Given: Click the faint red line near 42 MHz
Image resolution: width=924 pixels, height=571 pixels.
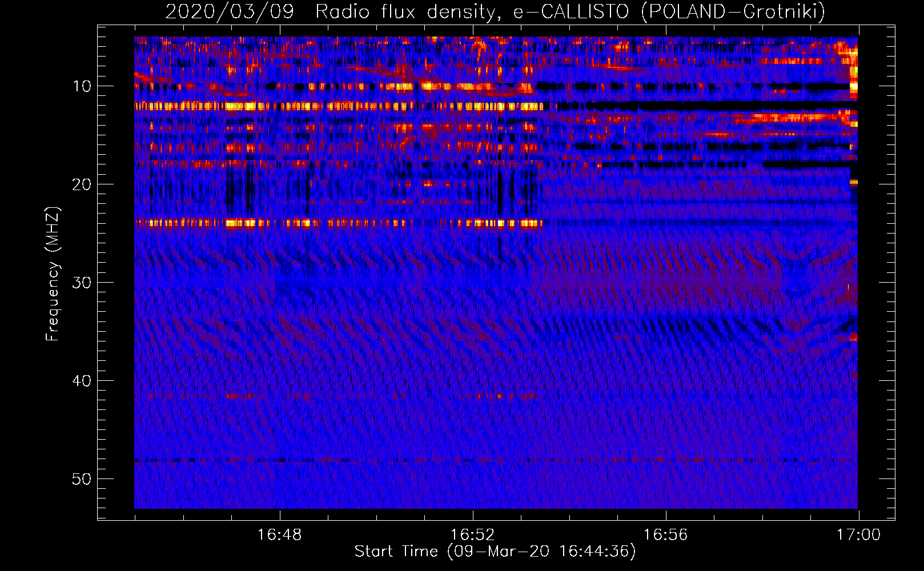Looking at the screenshot, I should 339,396.
